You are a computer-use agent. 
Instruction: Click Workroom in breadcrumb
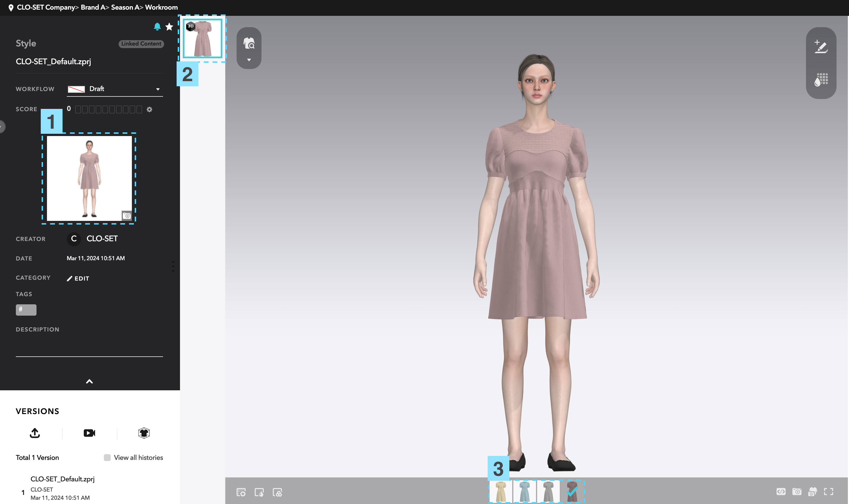(x=161, y=7)
